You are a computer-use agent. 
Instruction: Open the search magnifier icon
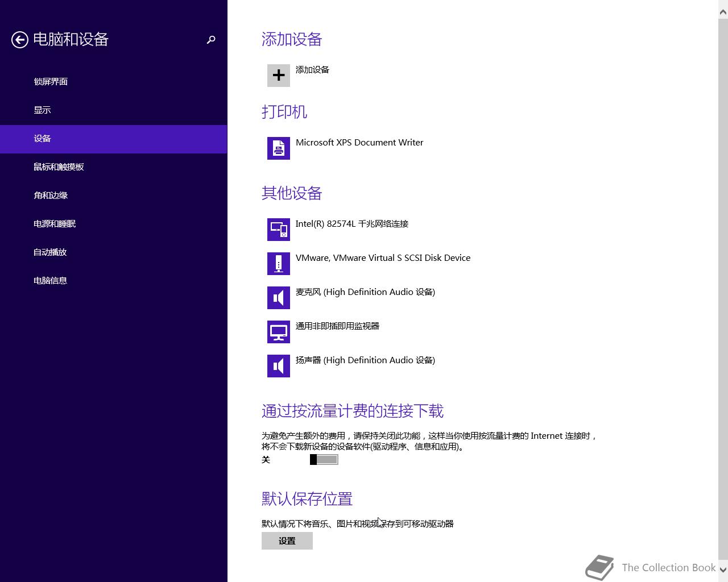pyautogui.click(x=211, y=39)
